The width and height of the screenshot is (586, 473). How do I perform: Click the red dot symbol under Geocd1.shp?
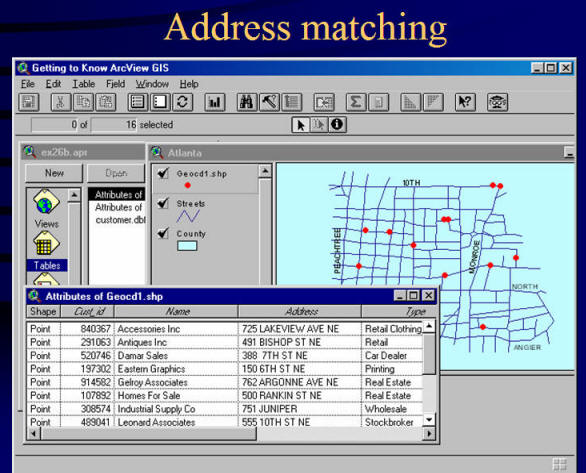[x=188, y=185]
